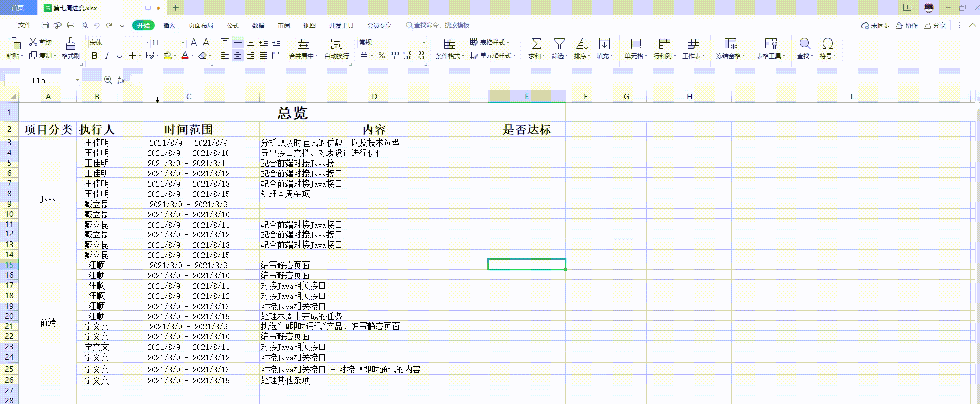Click the 协作 (Collaborate) button
Screen dimensions: 980x404
pos(907,25)
